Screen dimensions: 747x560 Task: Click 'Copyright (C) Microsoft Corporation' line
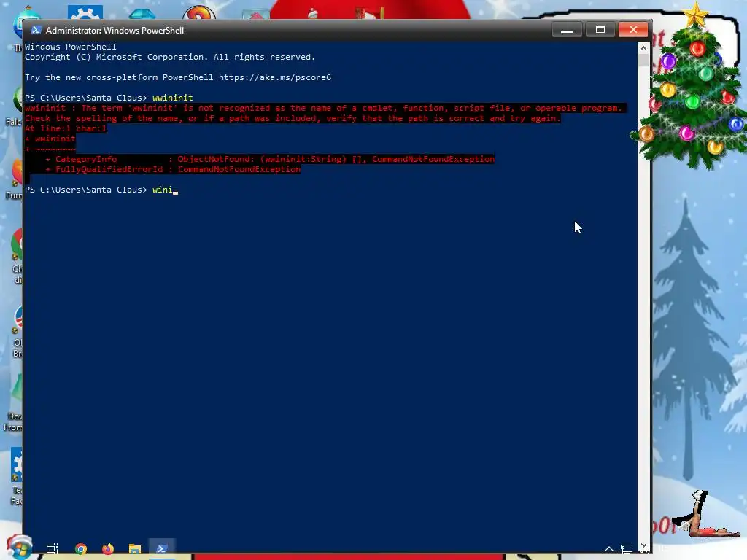(x=170, y=57)
